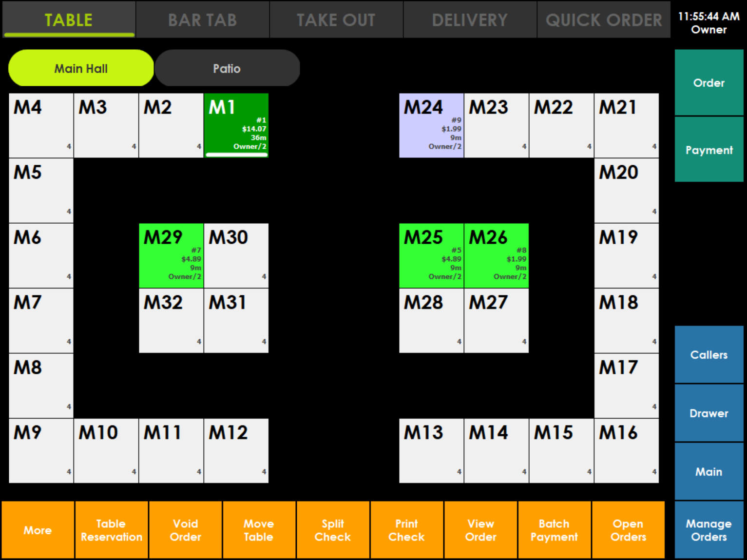Open Manage Orders
747x560 pixels.
[709, 530]
